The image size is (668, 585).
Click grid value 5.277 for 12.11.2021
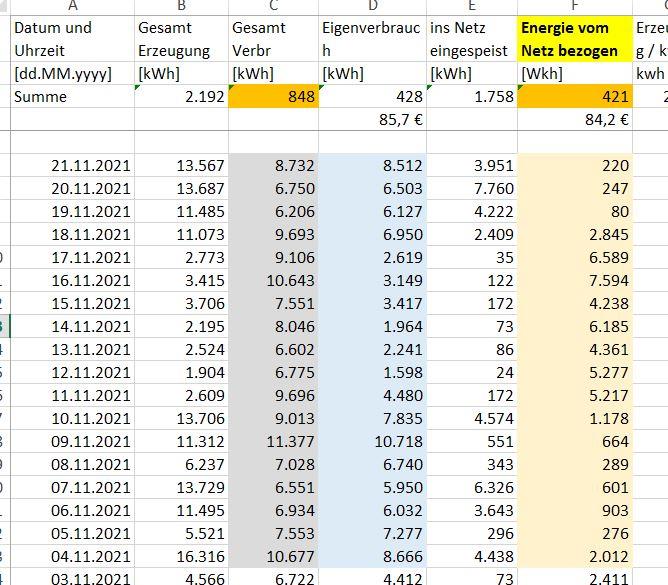575,372
